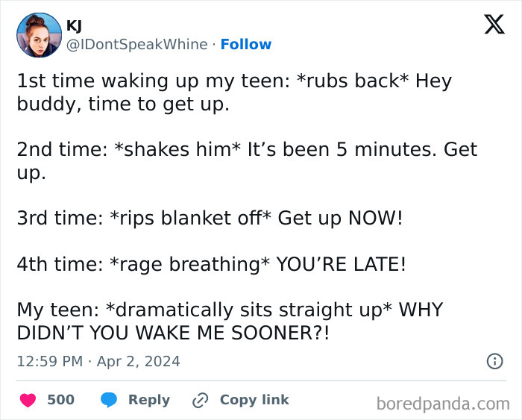The width and height of the screenshot is (522, 420).
Task: Open the @IDontSpeakWhine handle
Action: [x=137, y=45]
